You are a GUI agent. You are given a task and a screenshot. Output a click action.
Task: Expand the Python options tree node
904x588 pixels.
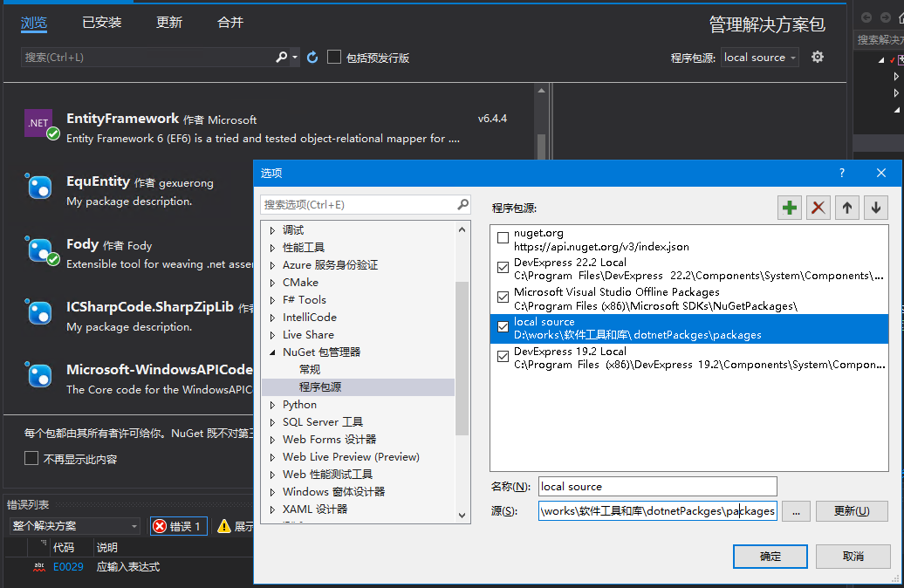tap(272, 405)
